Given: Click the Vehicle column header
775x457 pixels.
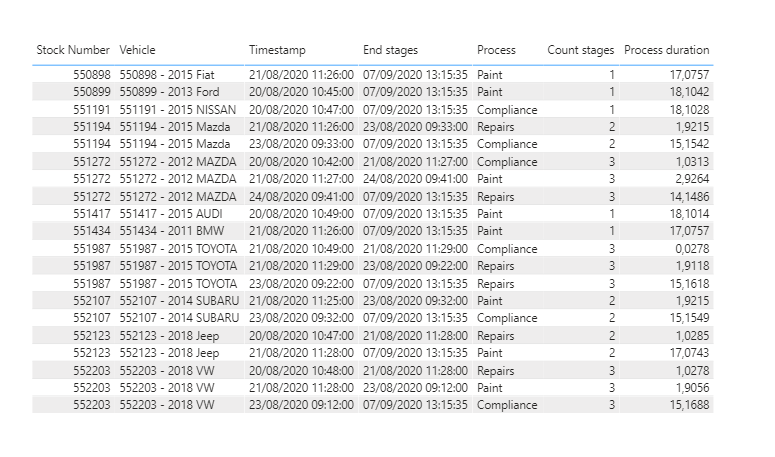Looking at the screenshot, I should pos(138,50).
